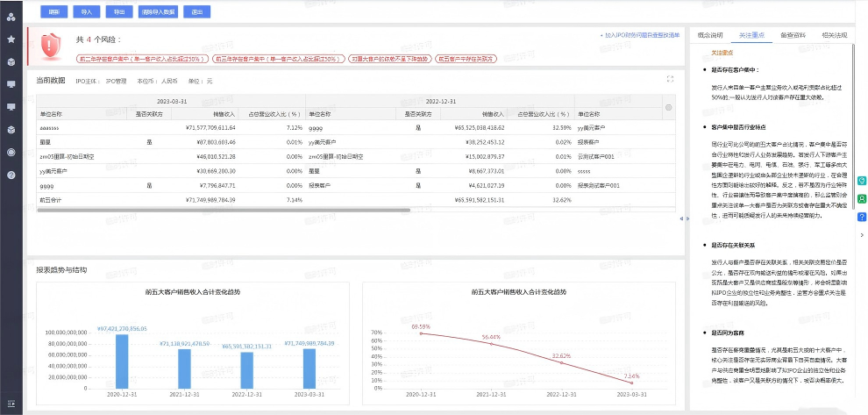Click the red shield risk warning icon
Screen dimensions: 868x415
(x=51, y=46)
